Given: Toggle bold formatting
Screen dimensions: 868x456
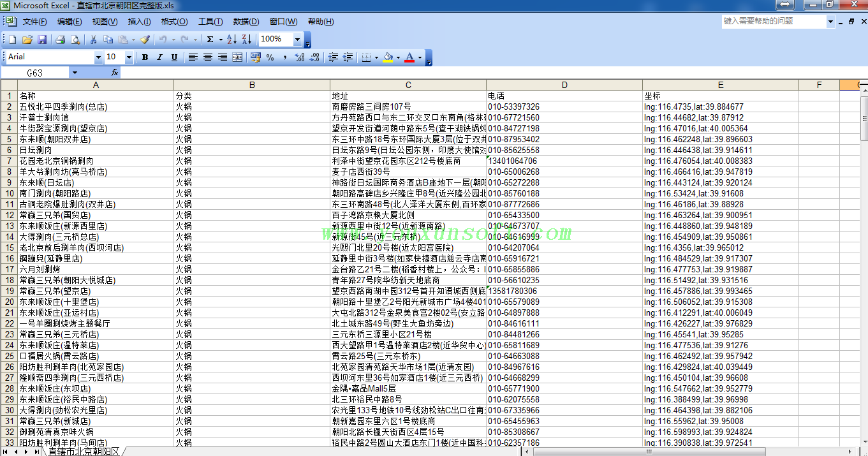Looking at the screenshot, I should 145,57.
